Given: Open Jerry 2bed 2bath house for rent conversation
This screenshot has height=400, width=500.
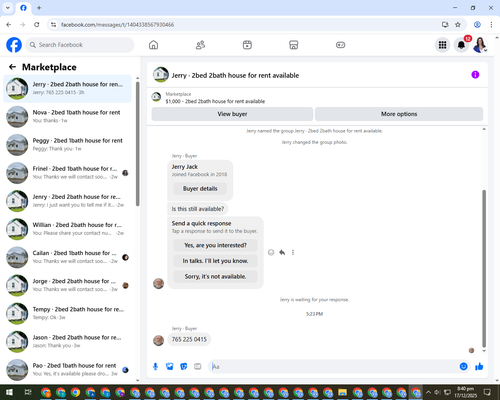Looking at the screenshot, I should 67,89.
